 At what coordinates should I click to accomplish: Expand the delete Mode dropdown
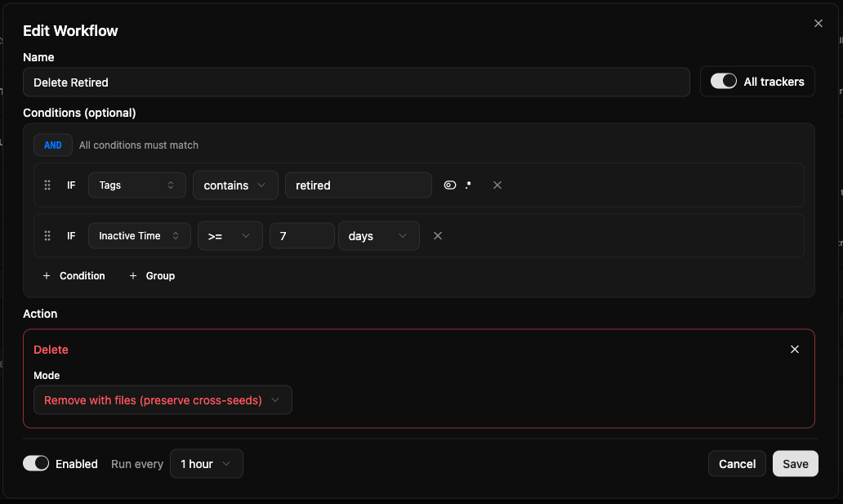point(163,400)
